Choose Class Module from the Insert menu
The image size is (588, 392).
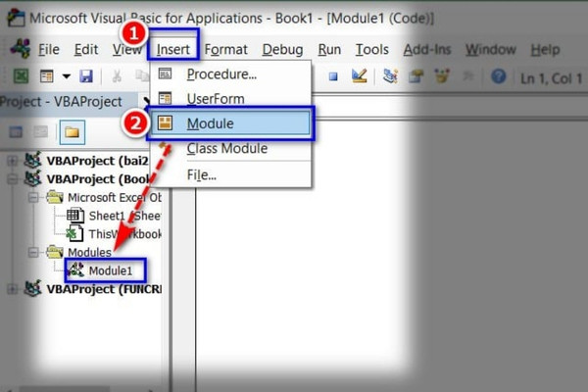[230, 149]
